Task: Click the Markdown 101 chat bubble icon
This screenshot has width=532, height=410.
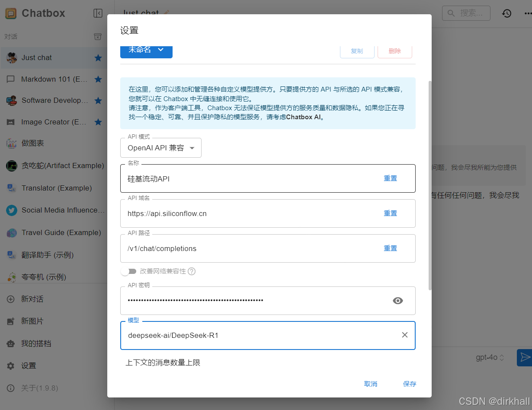Action: (x=11, y=79)
